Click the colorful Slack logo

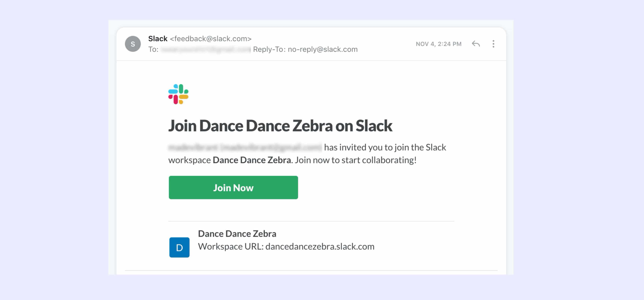click(x=178, y=94)
